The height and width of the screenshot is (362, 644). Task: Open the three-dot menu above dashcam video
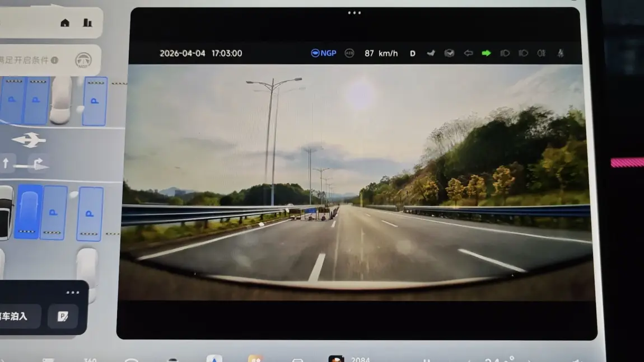click(354, 13)
